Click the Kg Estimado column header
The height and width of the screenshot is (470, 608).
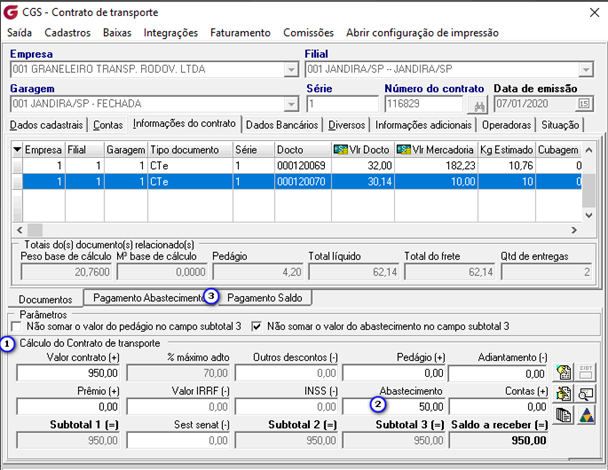coord(506,149)
